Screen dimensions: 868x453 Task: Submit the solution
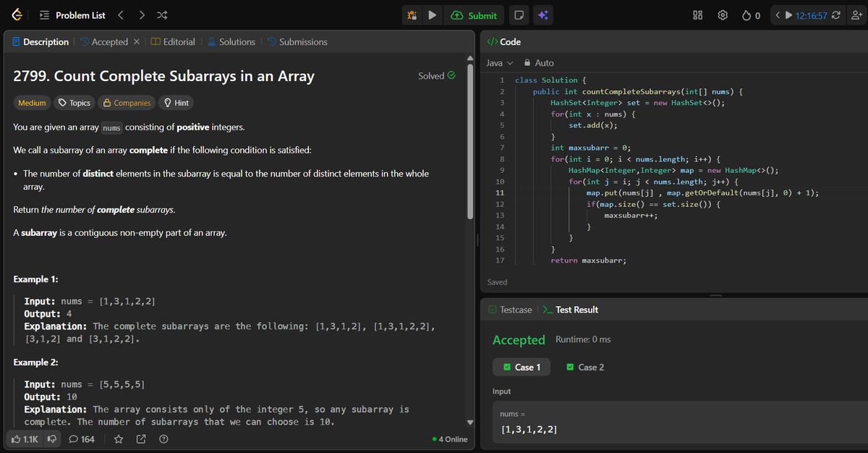(x=474, y=15)
